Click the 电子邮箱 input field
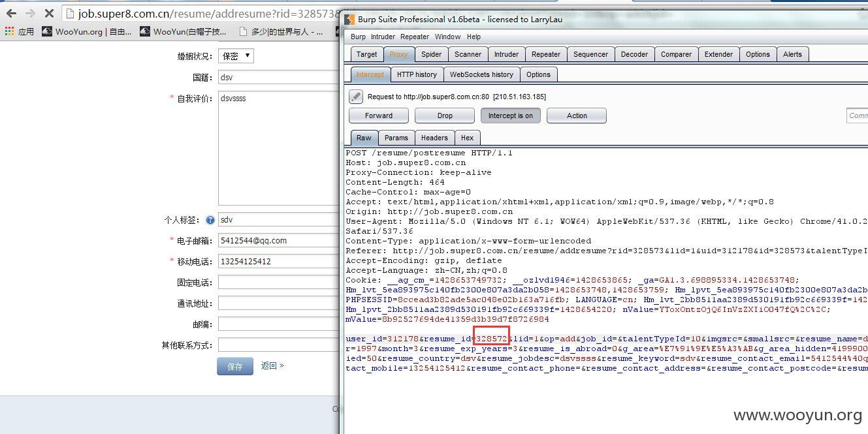Viewport: 868px width, 434px height. click(x=279, y=241)
